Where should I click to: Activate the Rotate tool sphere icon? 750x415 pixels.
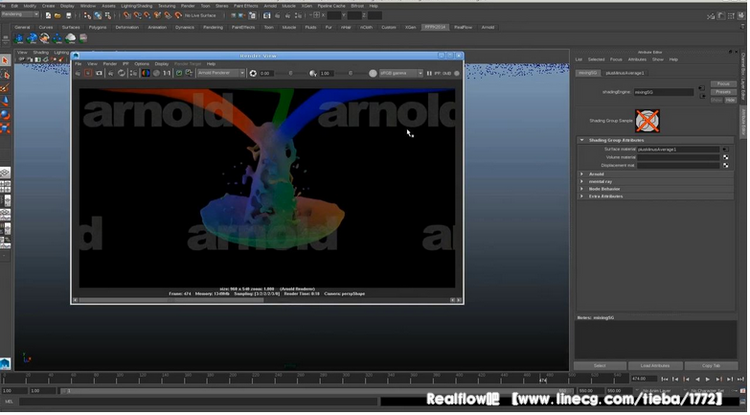point(5,115)
